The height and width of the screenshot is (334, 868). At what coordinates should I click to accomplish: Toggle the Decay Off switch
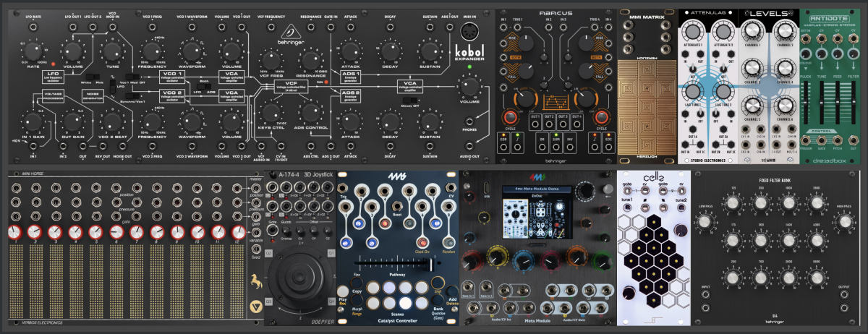click(410, 100)
